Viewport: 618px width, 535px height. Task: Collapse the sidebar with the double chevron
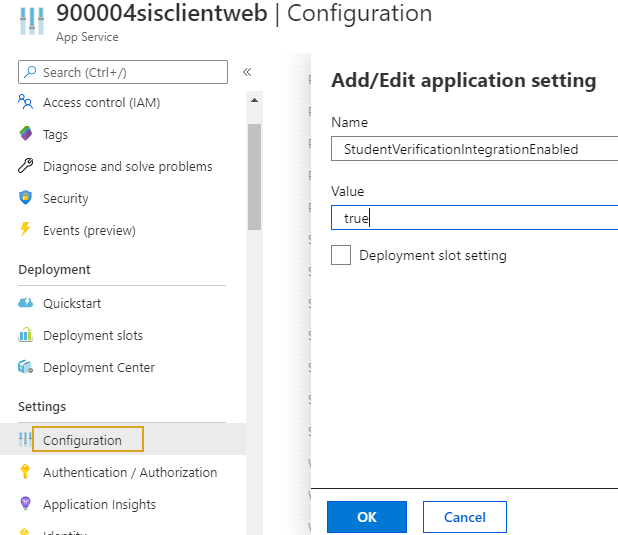[247, 72]
